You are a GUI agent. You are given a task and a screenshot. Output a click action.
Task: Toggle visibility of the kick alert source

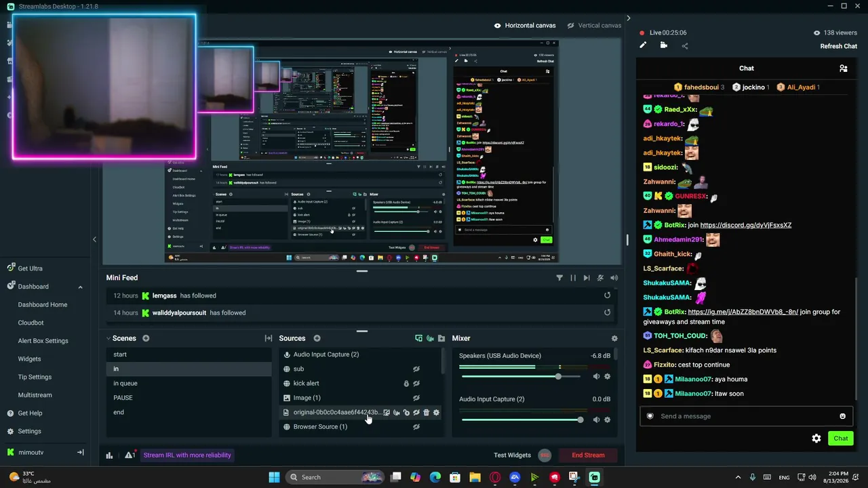(x=416, y=384)
